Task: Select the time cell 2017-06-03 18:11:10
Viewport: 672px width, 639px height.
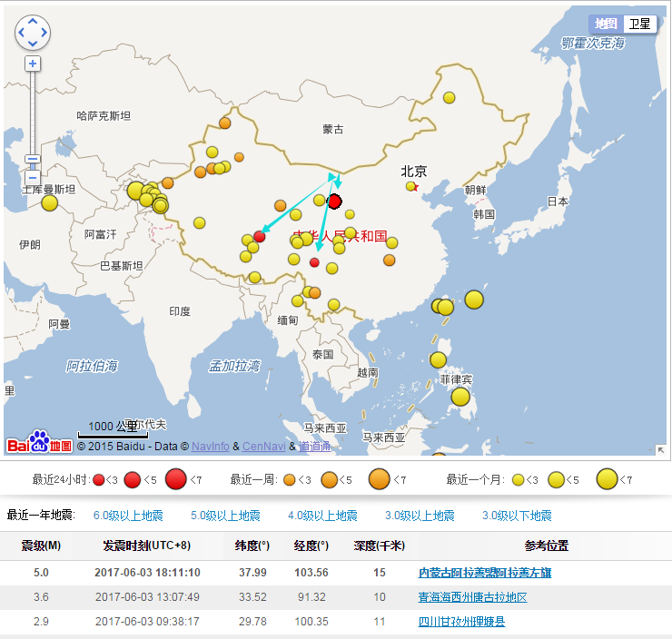Action: point(147,573)
